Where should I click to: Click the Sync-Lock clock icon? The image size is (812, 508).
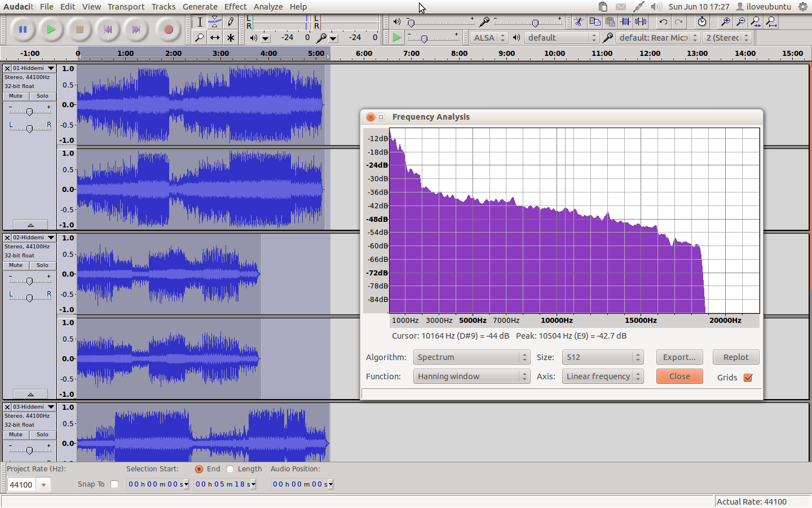coord(702,22)
